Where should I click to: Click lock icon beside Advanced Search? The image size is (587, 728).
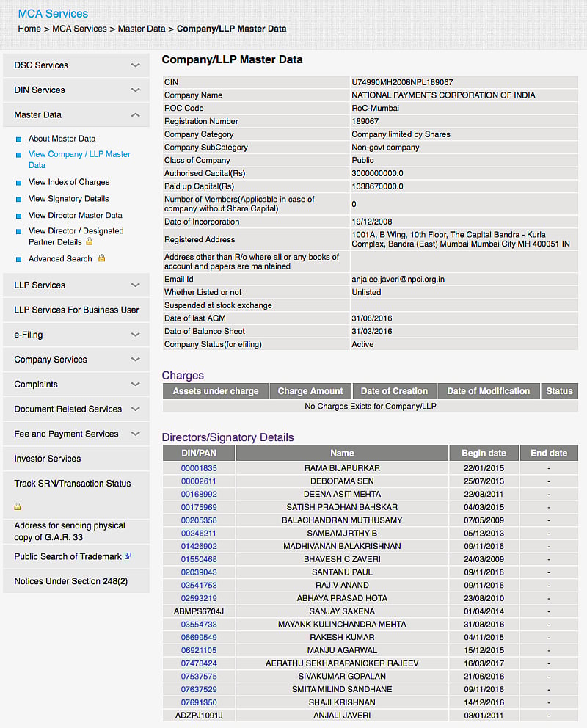pyautogui.click(x=101, y=258)
